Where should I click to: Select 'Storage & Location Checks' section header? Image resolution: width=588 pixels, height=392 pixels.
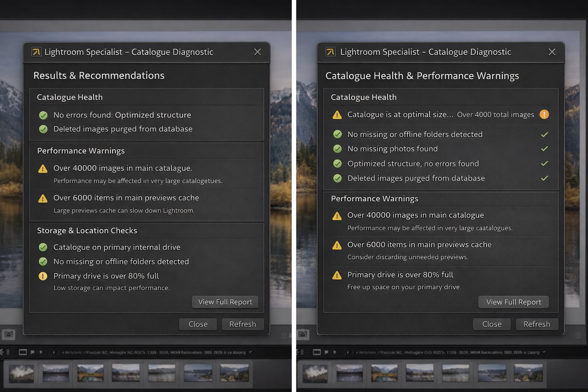87,230
